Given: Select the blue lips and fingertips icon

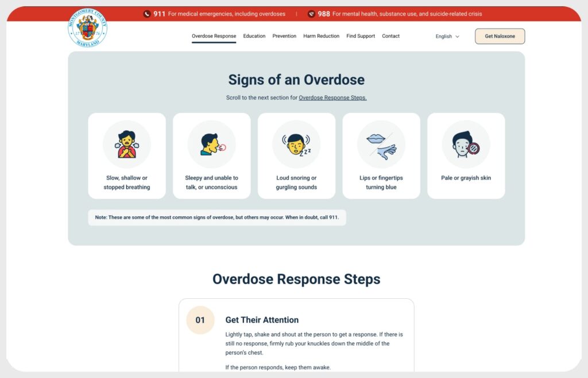Looking at the screenshot, I should click(381, 144).
